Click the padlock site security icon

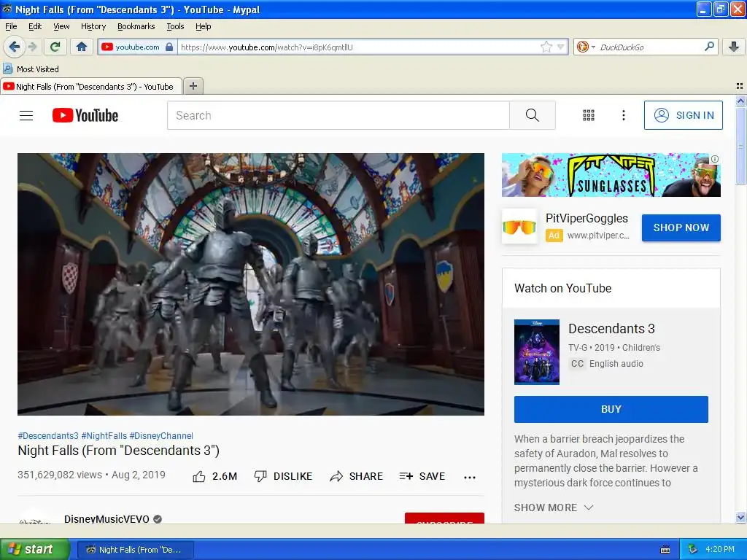coord(169,47)
